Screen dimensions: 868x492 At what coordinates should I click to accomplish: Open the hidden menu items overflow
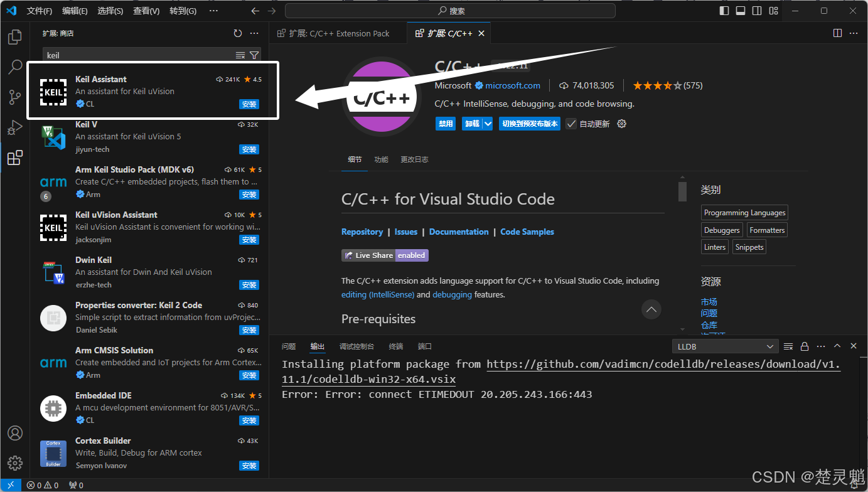213,11
